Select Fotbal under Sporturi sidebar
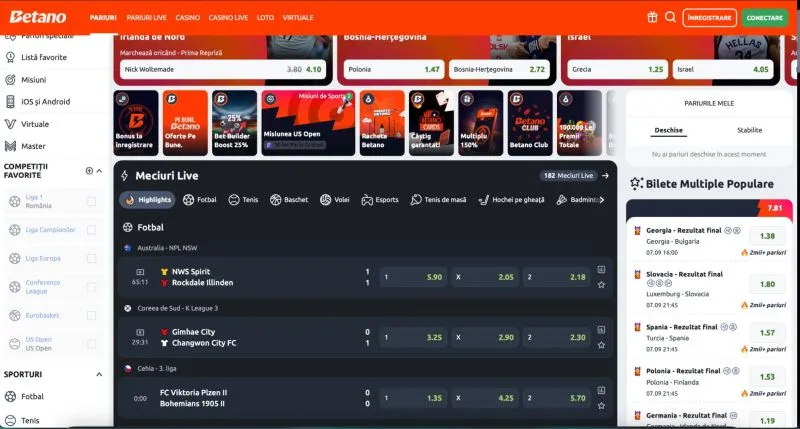 pyautogui.click(x=32, y=396)
